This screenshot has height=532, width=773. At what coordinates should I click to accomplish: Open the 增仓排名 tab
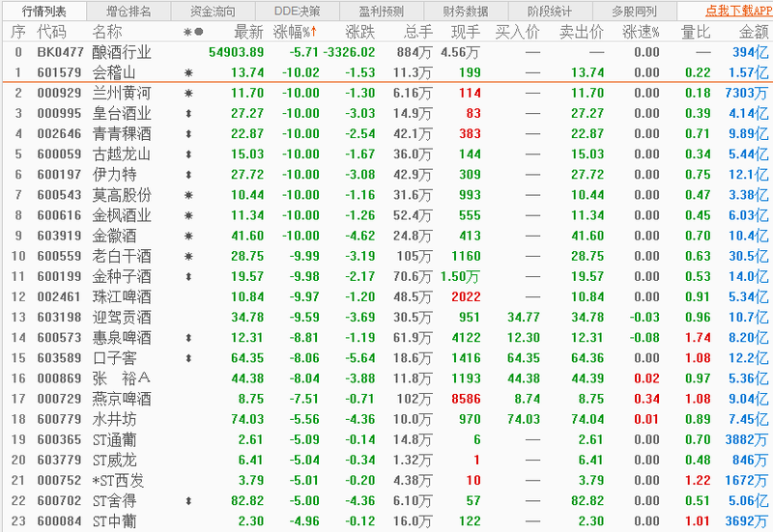click(x=129, y=11)
